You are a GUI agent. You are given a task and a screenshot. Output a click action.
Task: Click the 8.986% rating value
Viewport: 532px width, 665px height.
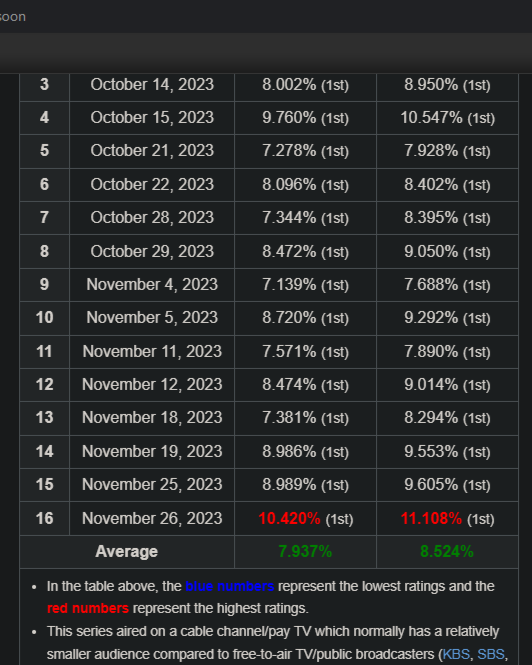289,452
